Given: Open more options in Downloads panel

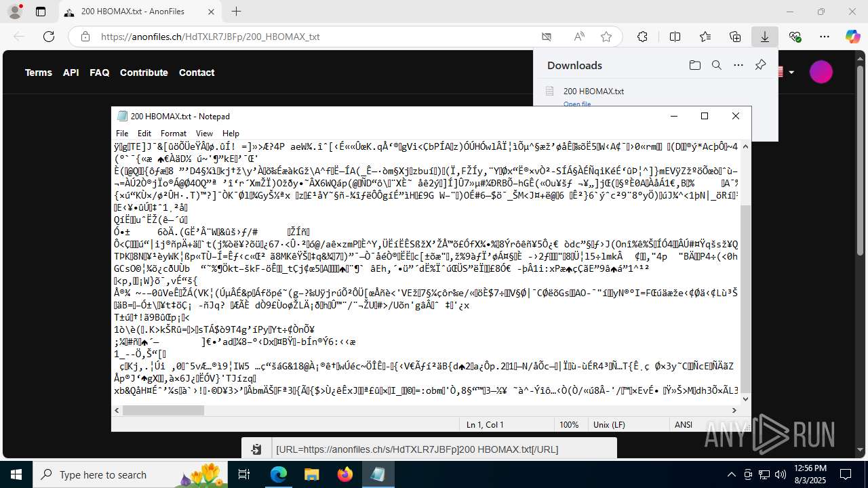Looking at the screenshot, I should [738, 65].
